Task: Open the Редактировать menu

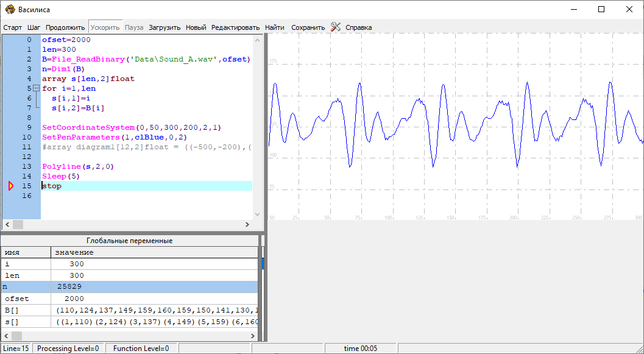Action: 235,27
